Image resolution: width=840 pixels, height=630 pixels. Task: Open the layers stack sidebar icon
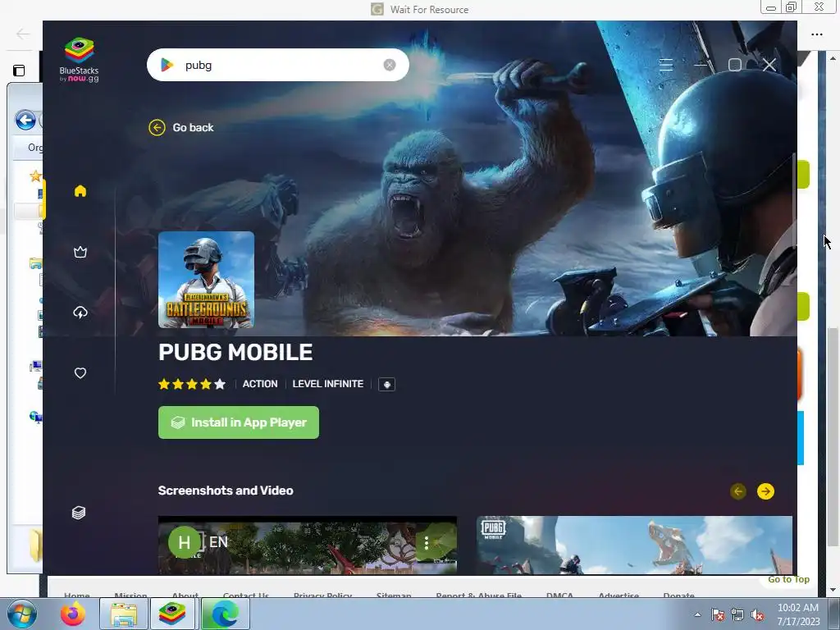coord(79,513)
